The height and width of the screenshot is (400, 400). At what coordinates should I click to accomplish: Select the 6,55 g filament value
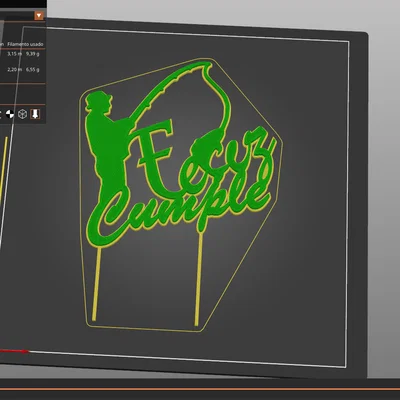pyautogui.click(x=33, y=70)
